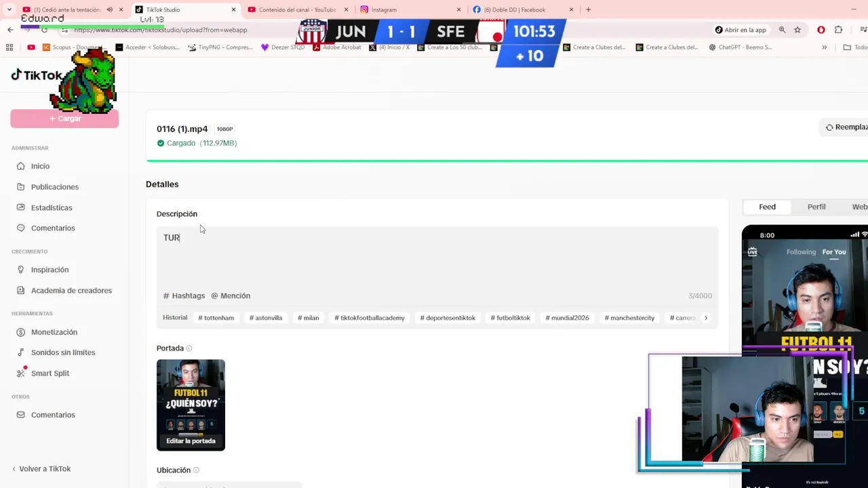Select the astonvilla hashtag chip
Screen dimensions: 868x488
[266, 318]
